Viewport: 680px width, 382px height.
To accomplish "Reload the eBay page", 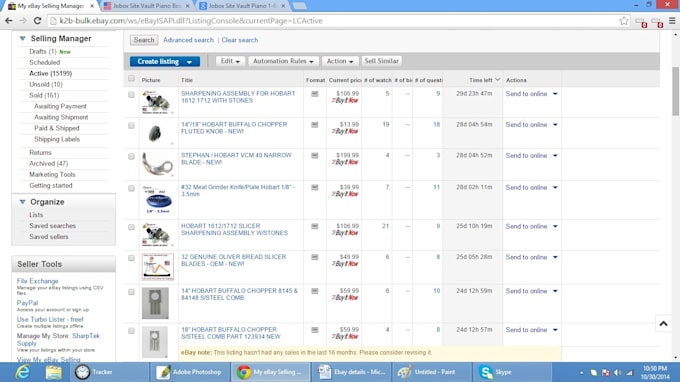I will pos(37,20).
